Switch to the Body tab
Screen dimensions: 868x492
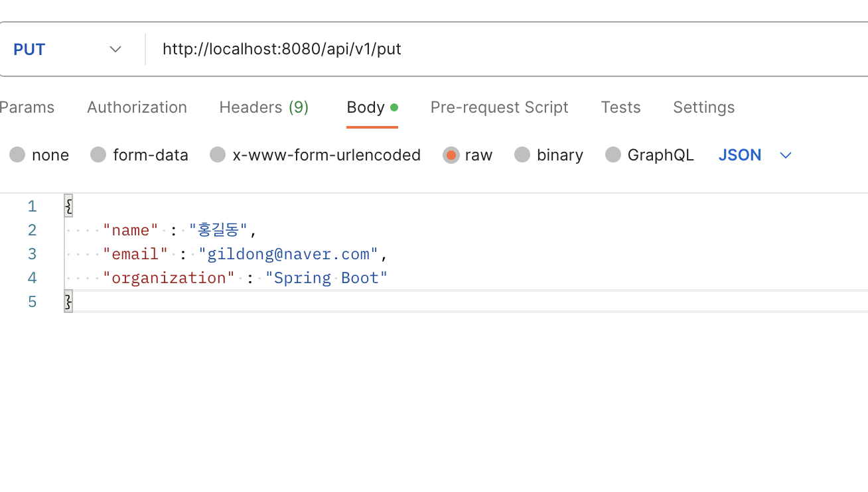372,107
